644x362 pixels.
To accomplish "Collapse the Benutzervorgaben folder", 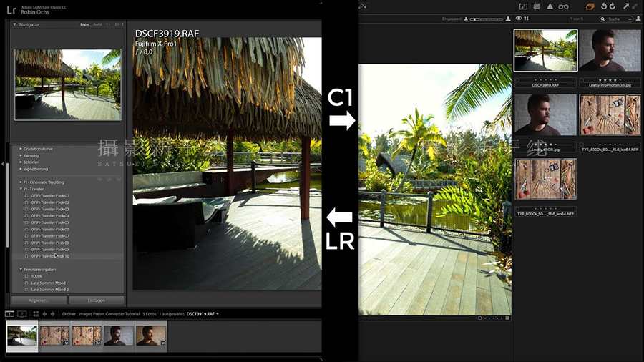I will pyautogui.click(x=21, y=269).
